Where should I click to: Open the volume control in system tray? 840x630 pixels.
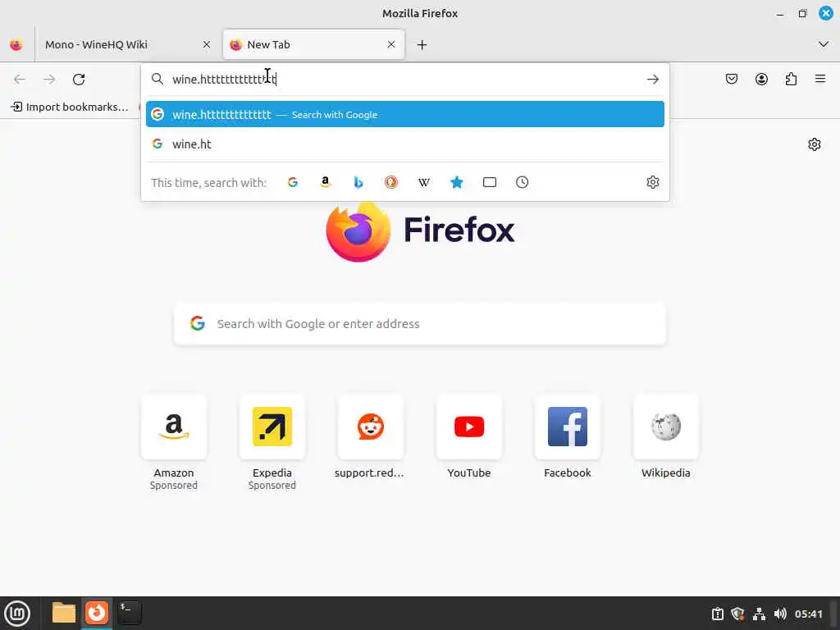pyautogui.click(x=780, y=614)
